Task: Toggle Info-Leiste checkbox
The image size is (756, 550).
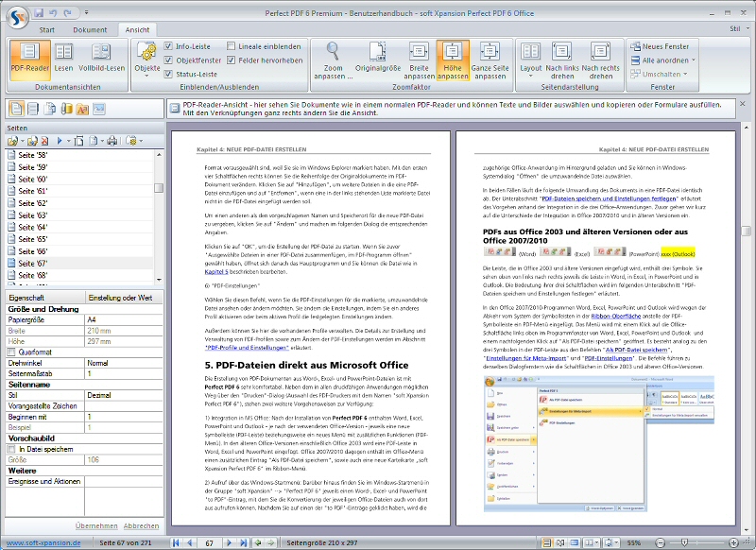Action: click(x=168, y=46)
